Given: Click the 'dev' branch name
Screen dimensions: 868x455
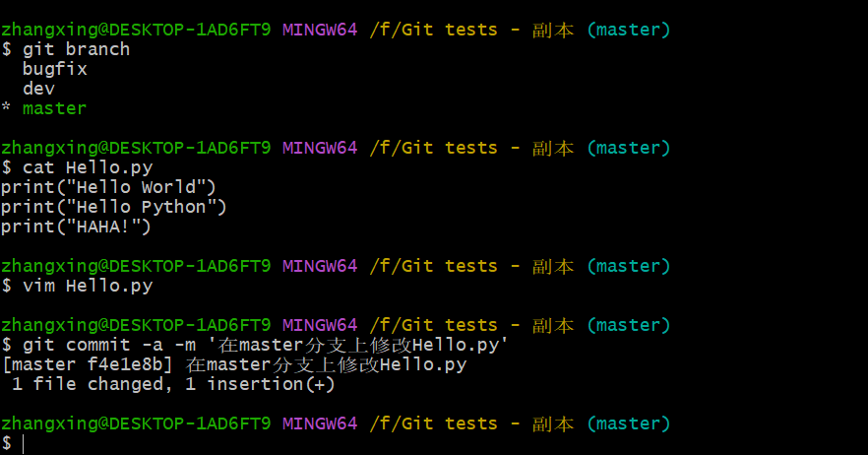Looking at the screenshot, I should pyautogui.click(x=38, y=89).
